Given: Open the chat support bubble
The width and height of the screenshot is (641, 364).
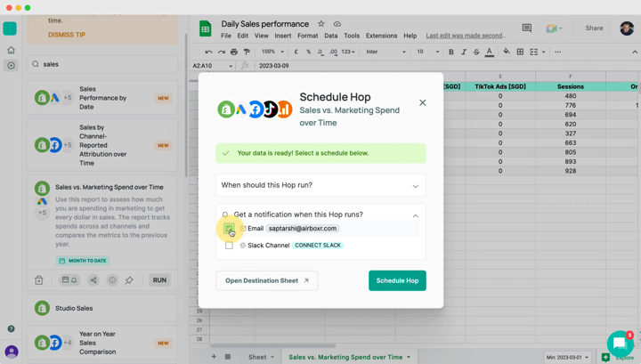Looking at the screenshot, I should click(621, 344).
